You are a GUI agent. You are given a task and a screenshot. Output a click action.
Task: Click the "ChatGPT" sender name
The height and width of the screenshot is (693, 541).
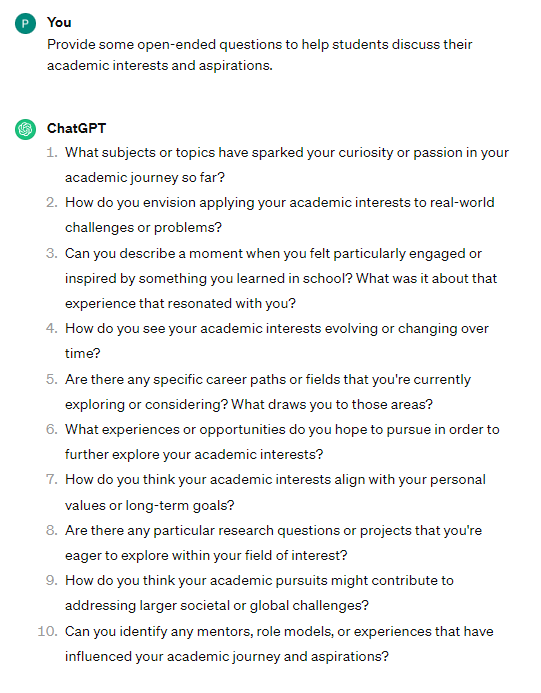76,129
